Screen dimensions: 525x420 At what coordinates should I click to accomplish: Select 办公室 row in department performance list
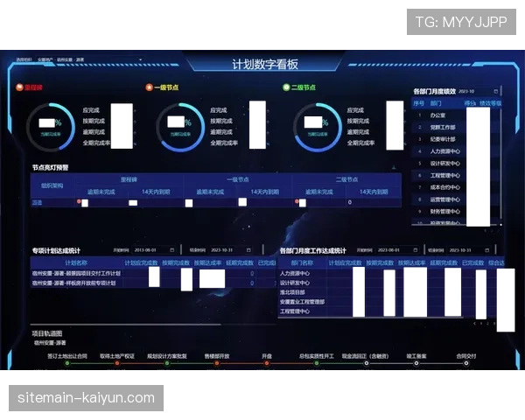pos(437,115)
